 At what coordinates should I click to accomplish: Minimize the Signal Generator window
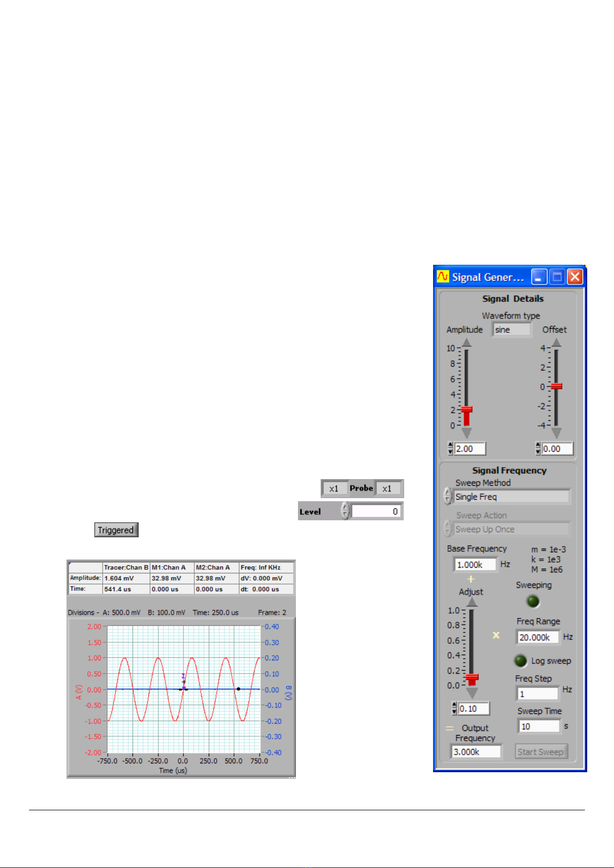[x=539, y=277]
